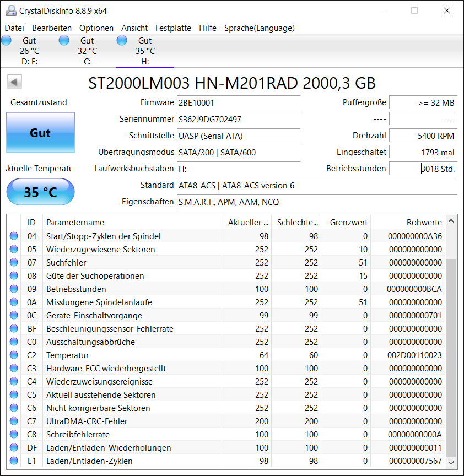Click the status orb for row C0 Ausschaltungsabbrüche
The height and width of the screenshot is (476, 464).
pos(14,342)
